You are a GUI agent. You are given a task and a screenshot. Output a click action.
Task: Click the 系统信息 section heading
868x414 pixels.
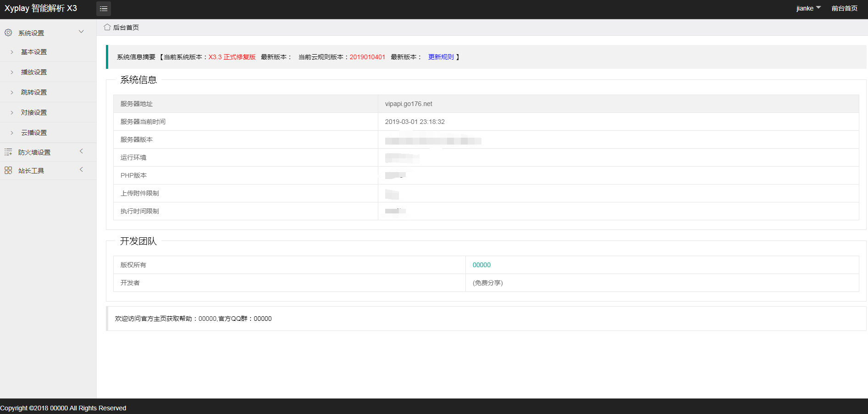[x=138, y=80]
